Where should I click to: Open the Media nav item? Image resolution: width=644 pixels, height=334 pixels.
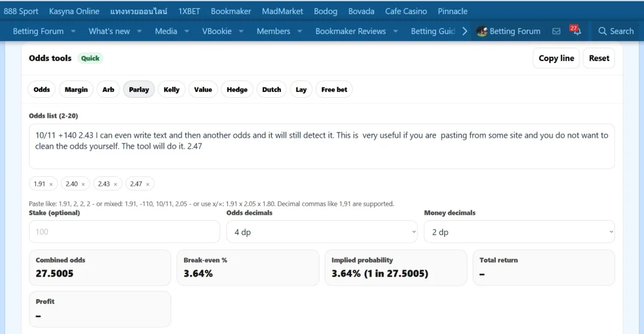click(x=166, y=31)
